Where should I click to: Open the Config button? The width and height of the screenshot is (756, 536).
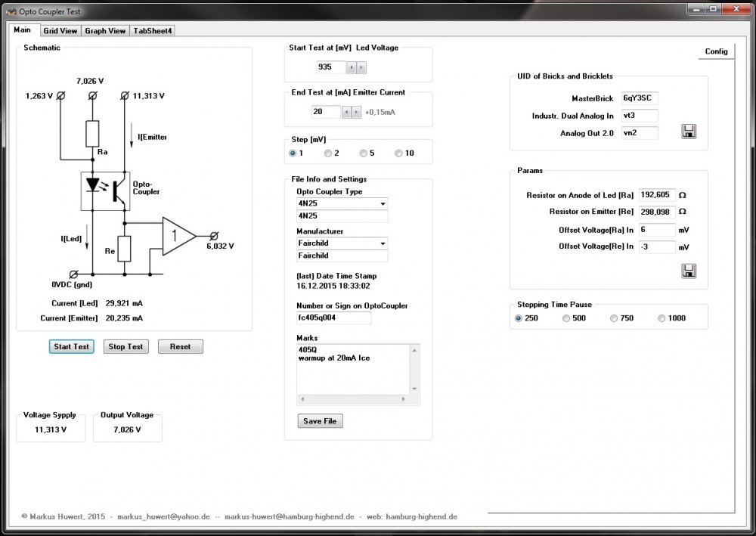pos(716,51)
